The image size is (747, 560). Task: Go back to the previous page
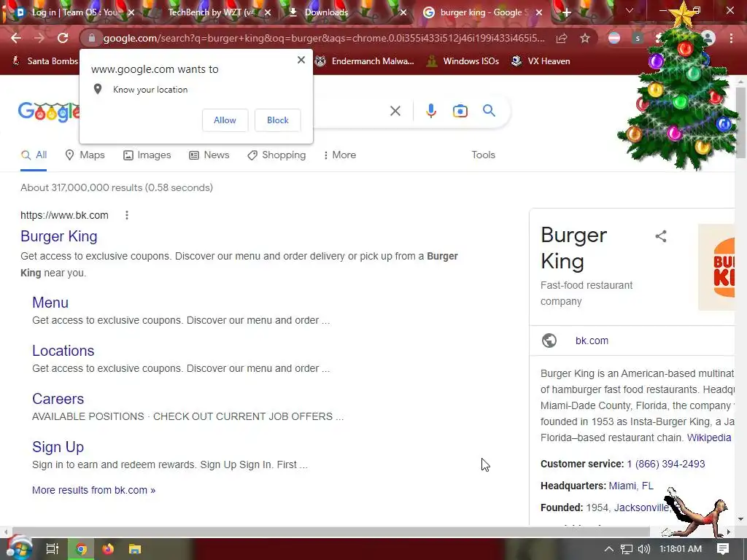click(16, 38)
